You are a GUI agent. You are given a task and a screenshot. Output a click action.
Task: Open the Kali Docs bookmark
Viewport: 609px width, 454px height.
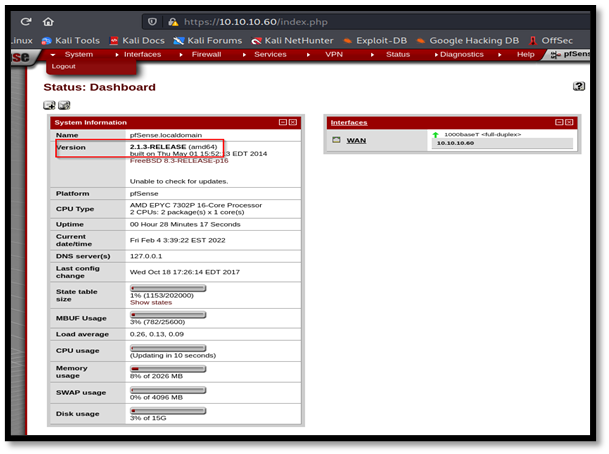(x=137, y=40)
